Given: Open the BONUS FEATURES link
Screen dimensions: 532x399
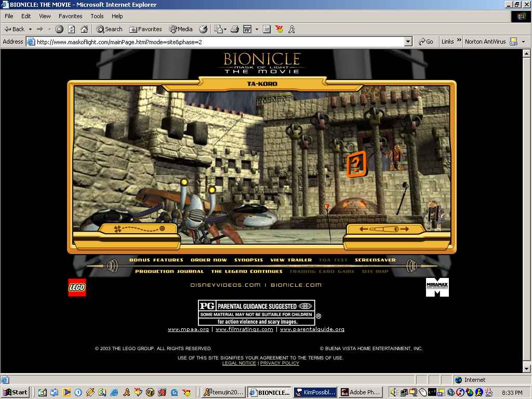Looking at the screenshot, I should 156,260.
